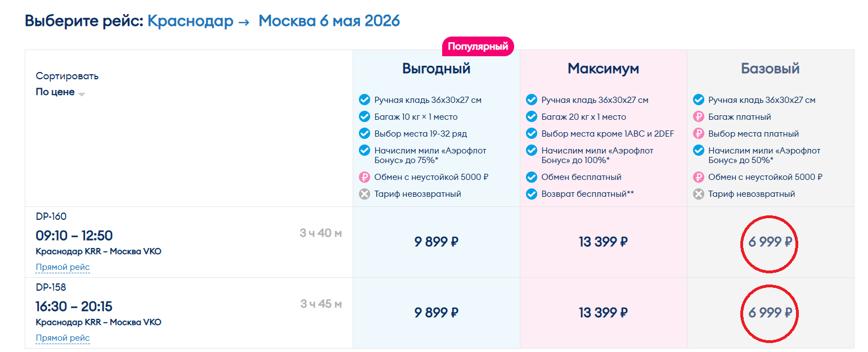Image resolution: width=868 pixels, height=352 pixels.
Task: Click the ruble icon beside "Выбор места платный"
Action: point(699,134)
